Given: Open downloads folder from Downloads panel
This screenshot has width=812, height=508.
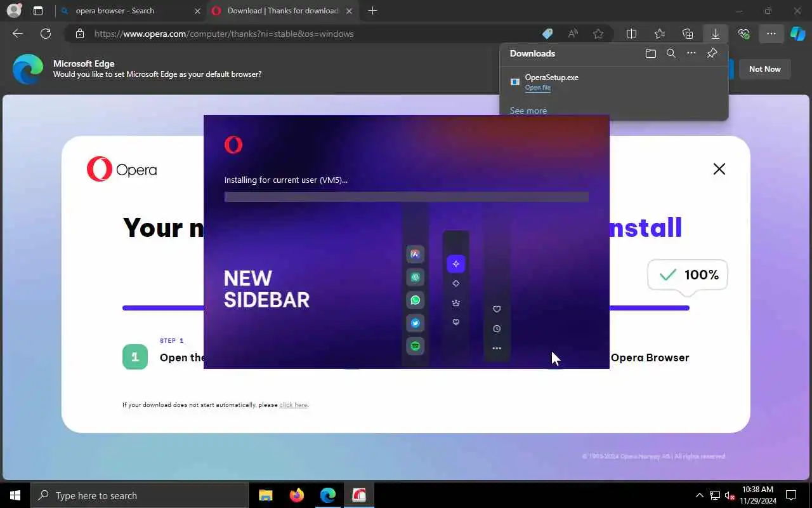Looking at the screenshot, I should pos(650,53).
